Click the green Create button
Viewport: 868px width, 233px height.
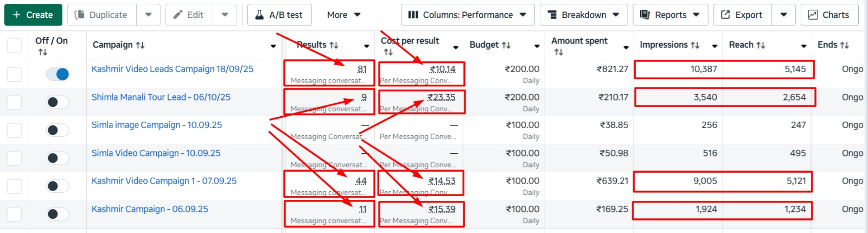pos(33,15)
